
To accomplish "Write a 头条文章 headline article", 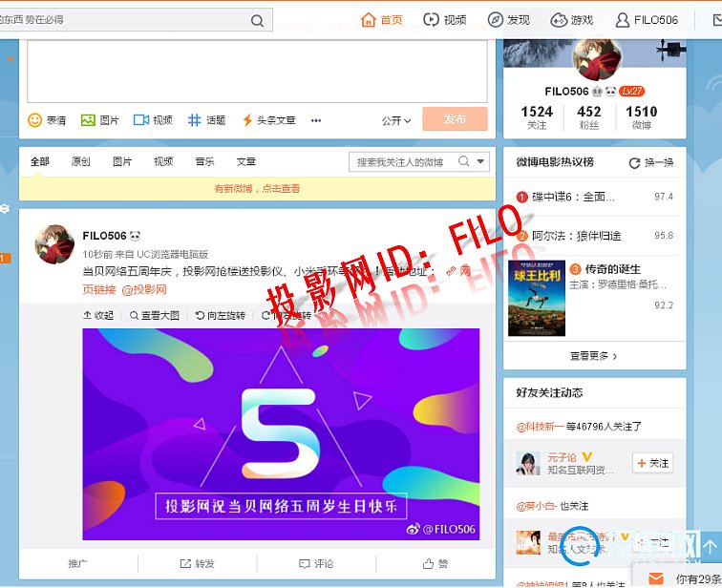I will (x=269, y=120).
